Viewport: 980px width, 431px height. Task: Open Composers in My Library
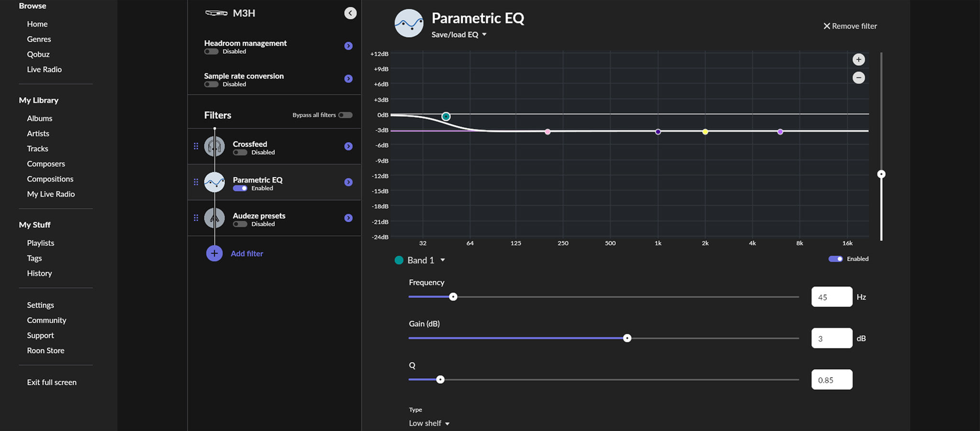(46, 164)
